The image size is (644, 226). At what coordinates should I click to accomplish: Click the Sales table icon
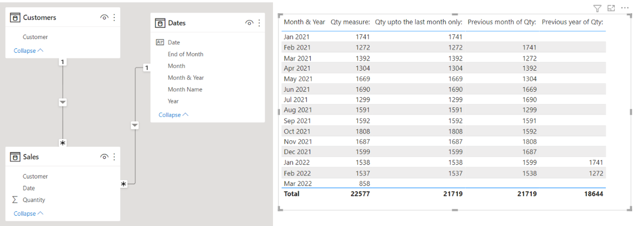click(x=15, y=157)
